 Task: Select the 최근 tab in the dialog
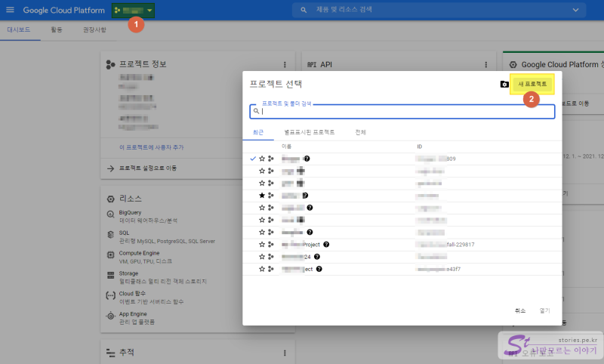[258, 132]
